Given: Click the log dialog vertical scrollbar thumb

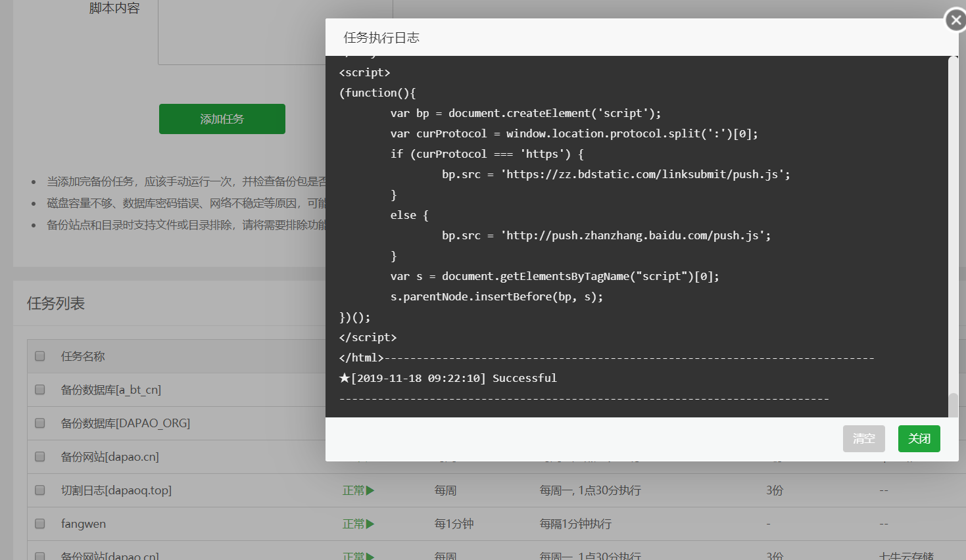Looking at the screenshot, I should [x=953, y=405].
